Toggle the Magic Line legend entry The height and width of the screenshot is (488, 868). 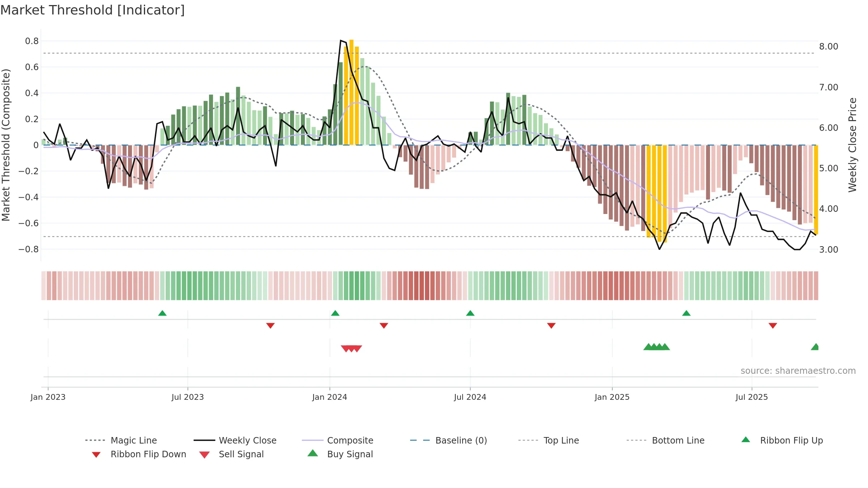121,440
